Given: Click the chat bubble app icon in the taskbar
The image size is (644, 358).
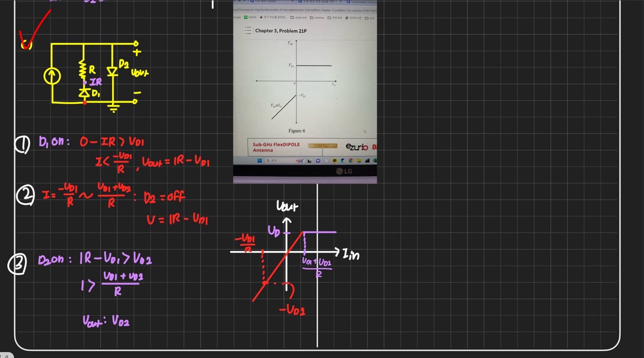Looking at the screenshot, I should pos(318,160).
